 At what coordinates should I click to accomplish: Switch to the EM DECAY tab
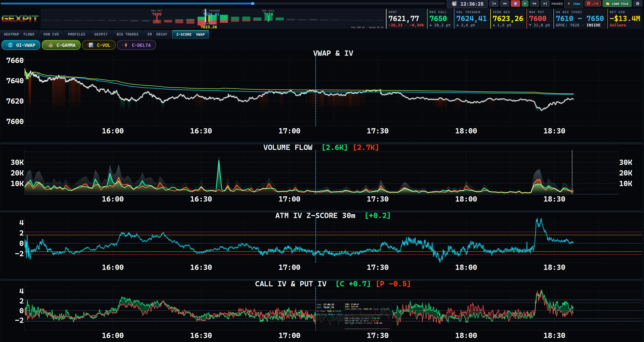157,34
